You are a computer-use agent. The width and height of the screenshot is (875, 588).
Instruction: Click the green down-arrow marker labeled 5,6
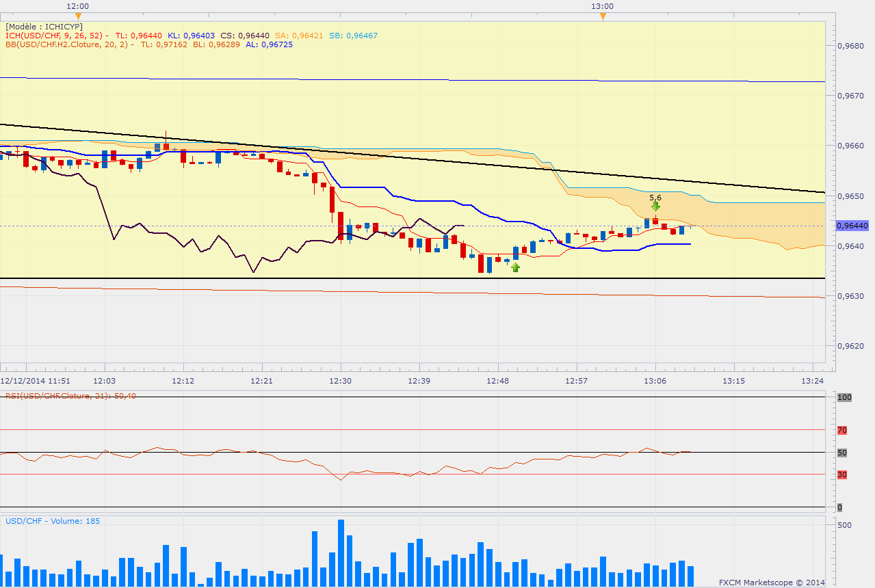coord(655,205)
